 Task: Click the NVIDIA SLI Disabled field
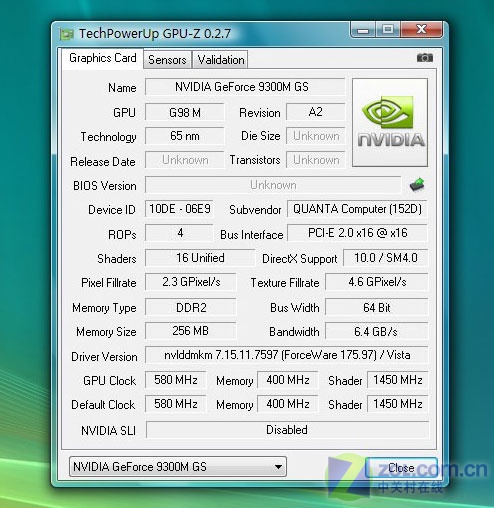[x=287, y=430]
